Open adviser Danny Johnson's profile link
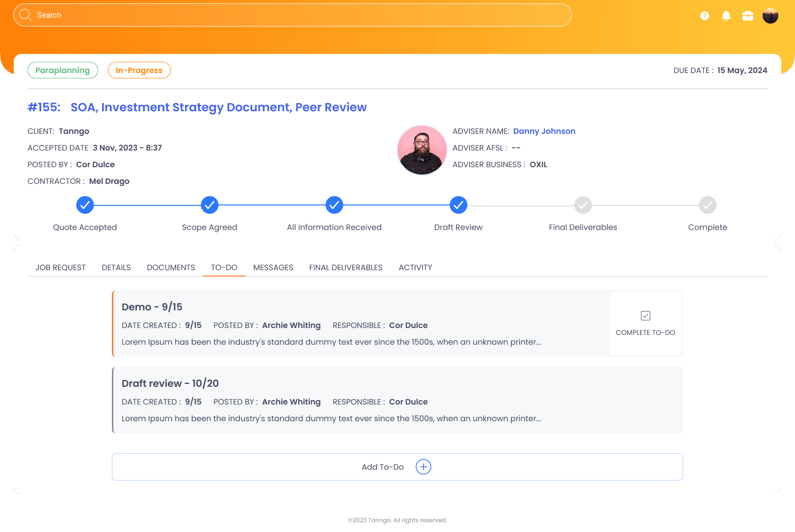Viewport: 795px width, 532px height. (544, 131)
